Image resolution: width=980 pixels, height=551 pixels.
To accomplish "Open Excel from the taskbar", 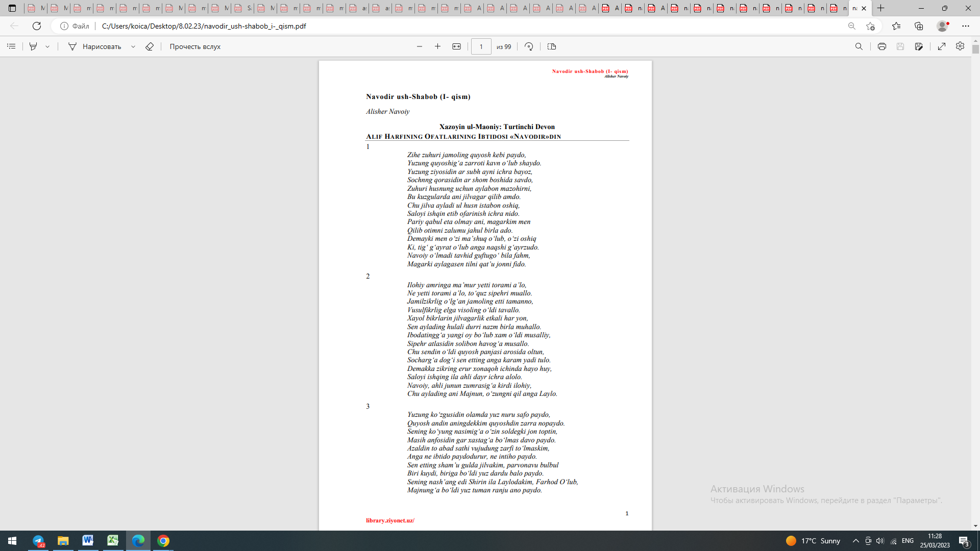I will (113, 541).
